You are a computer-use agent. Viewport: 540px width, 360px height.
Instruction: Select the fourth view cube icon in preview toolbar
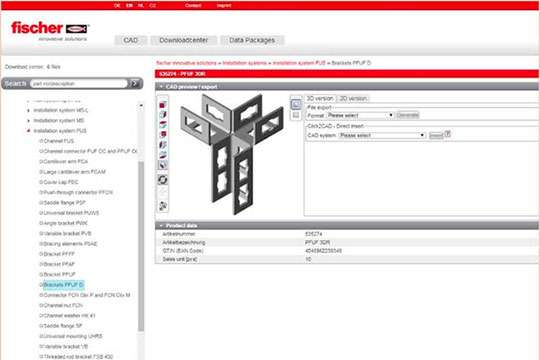pyautogui.click(x=163, y=135)
